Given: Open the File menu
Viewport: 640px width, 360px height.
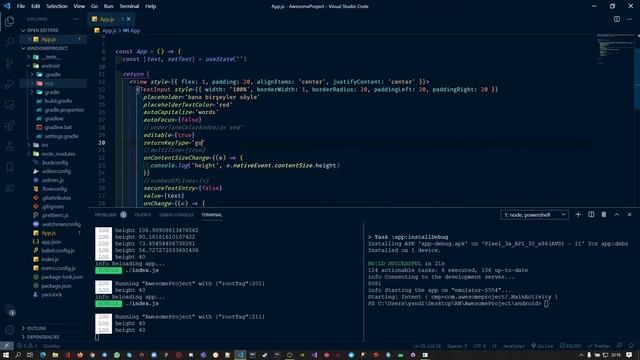Looking at the screenshot, I should [21, 6].
